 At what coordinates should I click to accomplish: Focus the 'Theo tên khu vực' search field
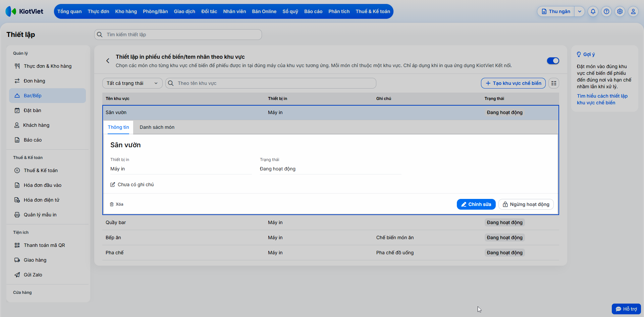(271, 83)
